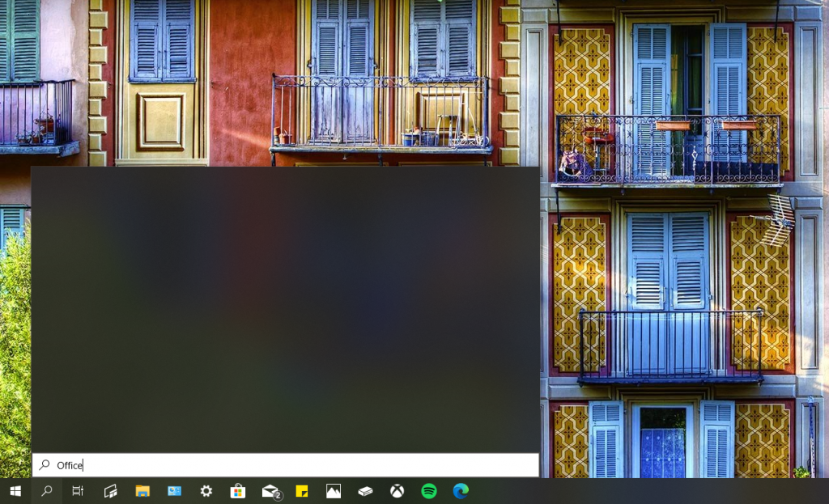Open Settings via the gear icon
Screen dimensions: 829x504
click(206, 491)
